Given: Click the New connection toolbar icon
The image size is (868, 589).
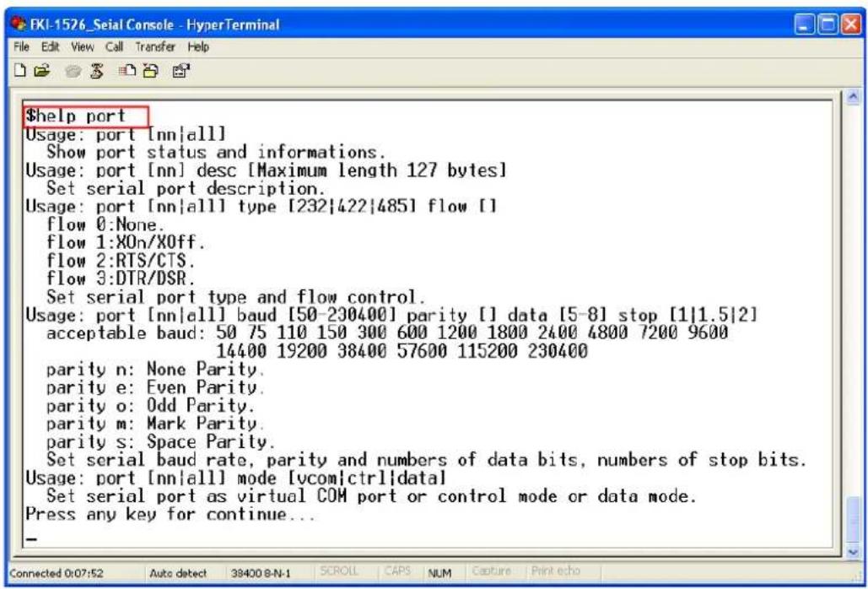Looking at the screenshot, I should pos(20,71).
